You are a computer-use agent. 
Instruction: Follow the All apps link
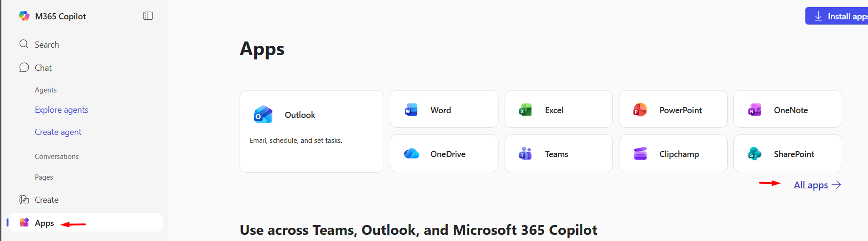click(x=811, y=185)
